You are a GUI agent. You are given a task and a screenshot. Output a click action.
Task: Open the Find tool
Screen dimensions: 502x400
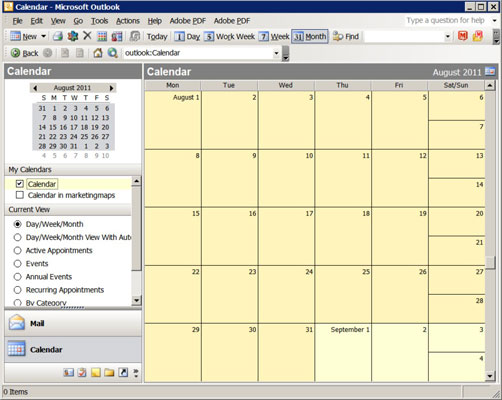pos(346,36)
